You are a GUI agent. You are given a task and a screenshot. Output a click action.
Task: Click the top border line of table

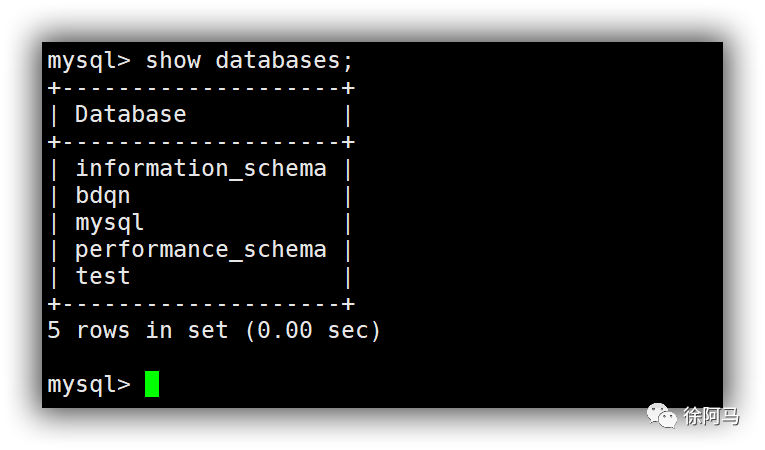tap(201, 88)
